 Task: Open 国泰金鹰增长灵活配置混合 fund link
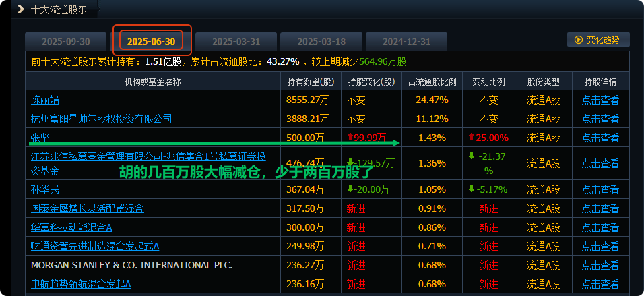point(88,208)
